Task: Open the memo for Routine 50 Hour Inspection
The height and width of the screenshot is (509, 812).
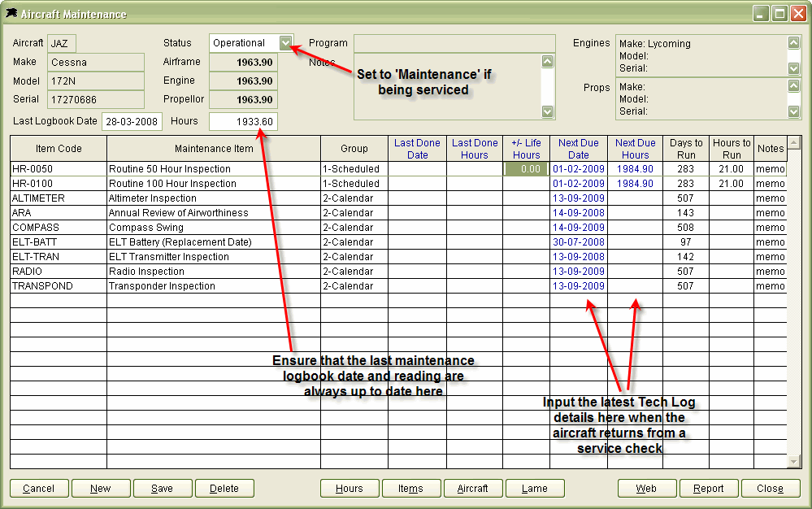Action: pyautogui.click(x=769, y=168)
